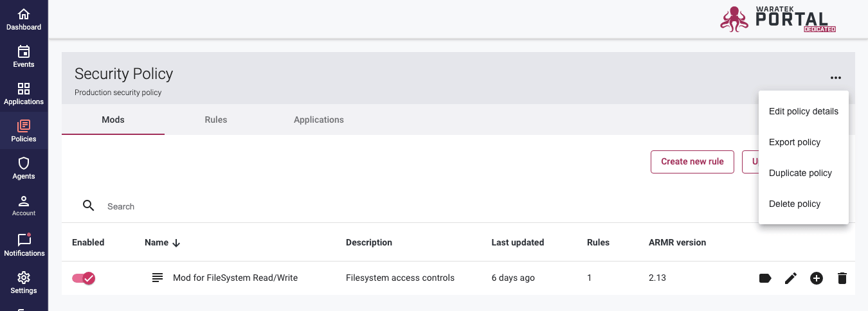868x311 pixels.
Task: Switch to the Rules tab
Action: click(216, 120)
